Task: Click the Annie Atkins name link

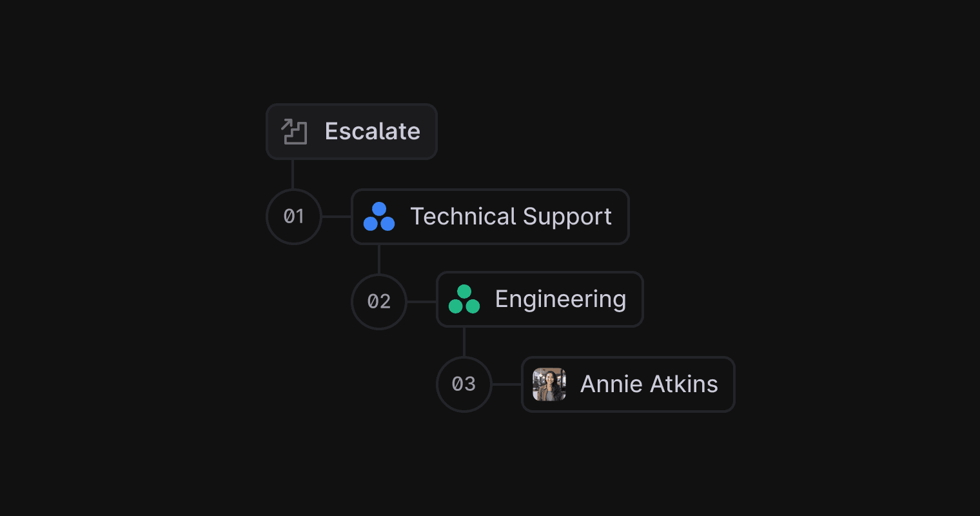Action: (x=649, y=384)
